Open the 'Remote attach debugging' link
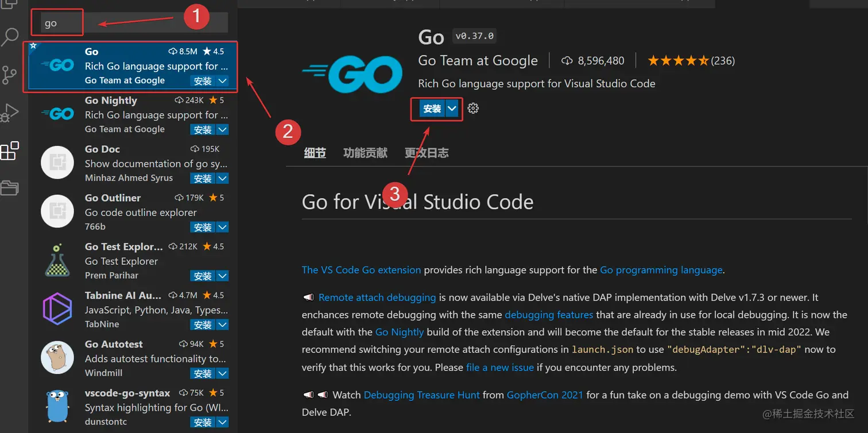Screen dimensions: 868x433 [x=377, y=297]
